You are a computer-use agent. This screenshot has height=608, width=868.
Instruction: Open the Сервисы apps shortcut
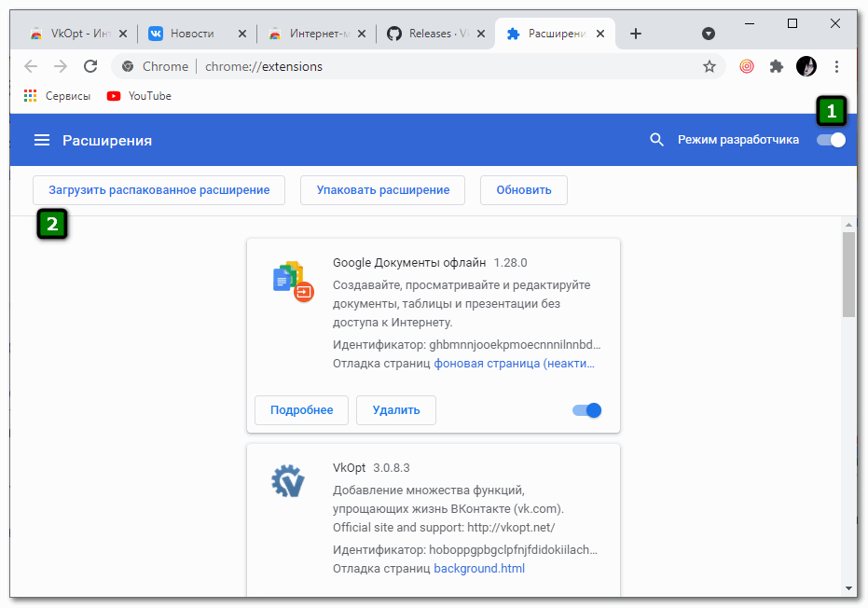coord(57,96)
